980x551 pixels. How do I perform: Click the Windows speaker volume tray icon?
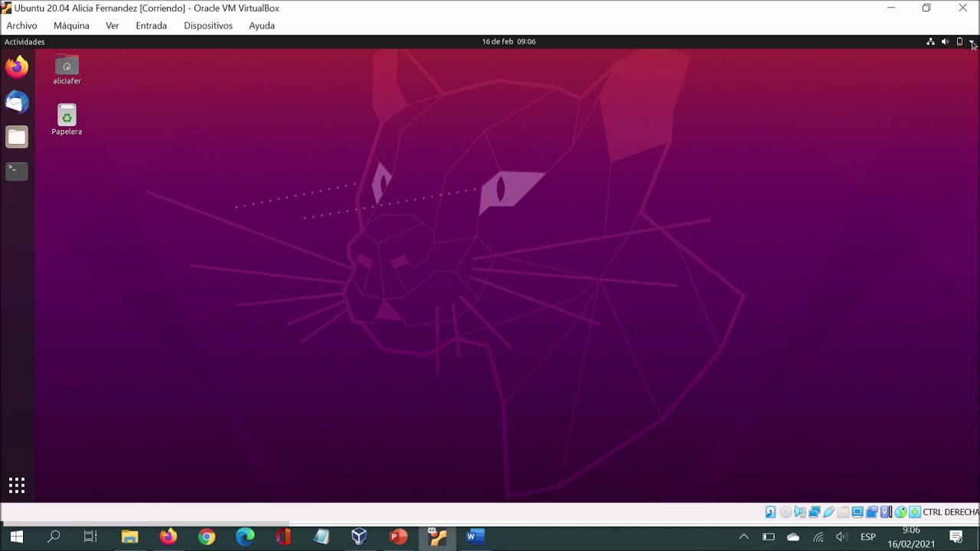pos(841,536)
